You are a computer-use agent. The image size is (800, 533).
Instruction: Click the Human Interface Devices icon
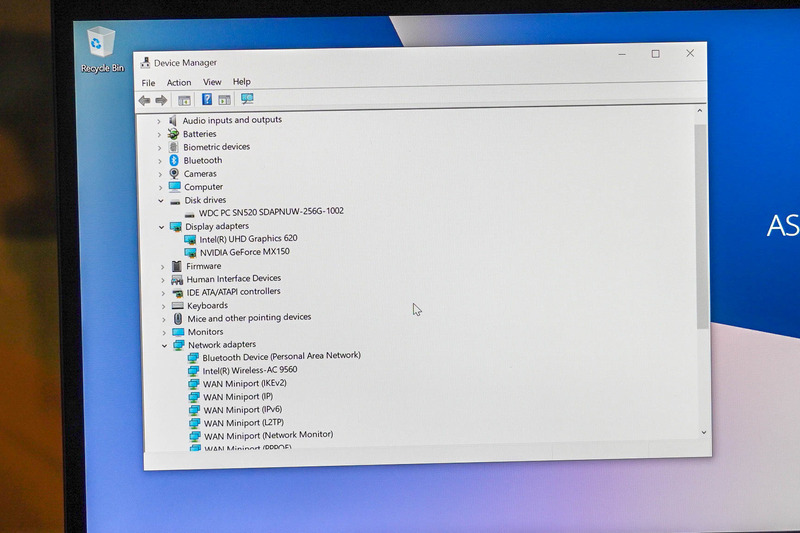pyautogui.click(x=177, y=280)
